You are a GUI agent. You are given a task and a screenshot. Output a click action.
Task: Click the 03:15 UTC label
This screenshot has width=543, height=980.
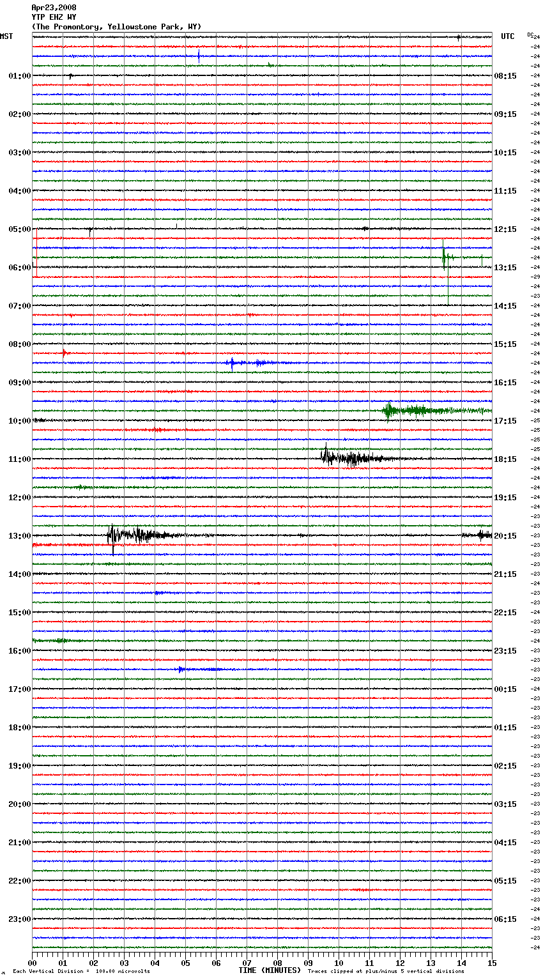coord(505,804)
